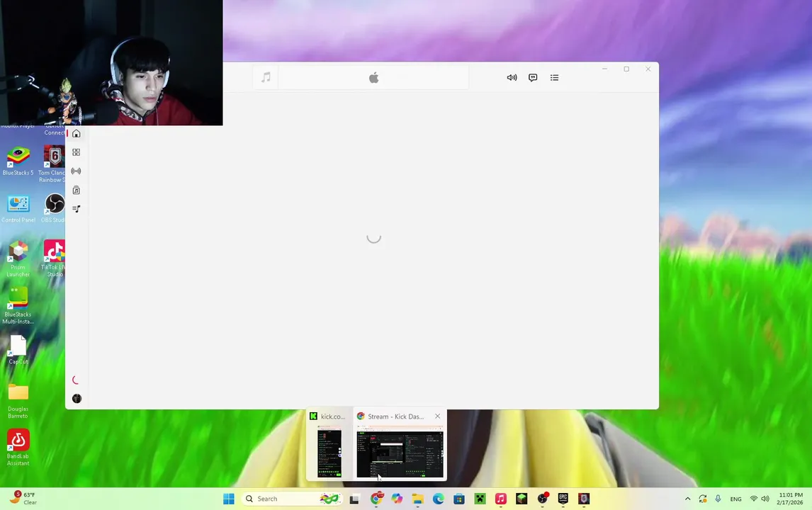
Task: Open the Browse grid icon in Apple Music sidebar
Action: point(76,152)
